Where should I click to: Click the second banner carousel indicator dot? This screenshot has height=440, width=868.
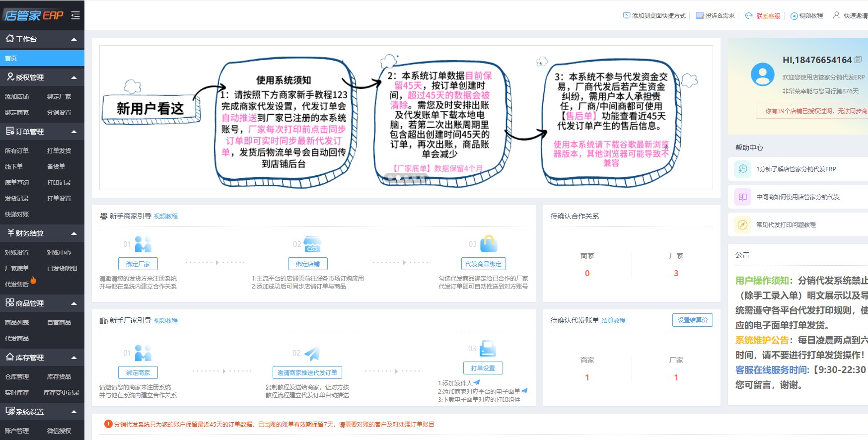click(398, 178)
